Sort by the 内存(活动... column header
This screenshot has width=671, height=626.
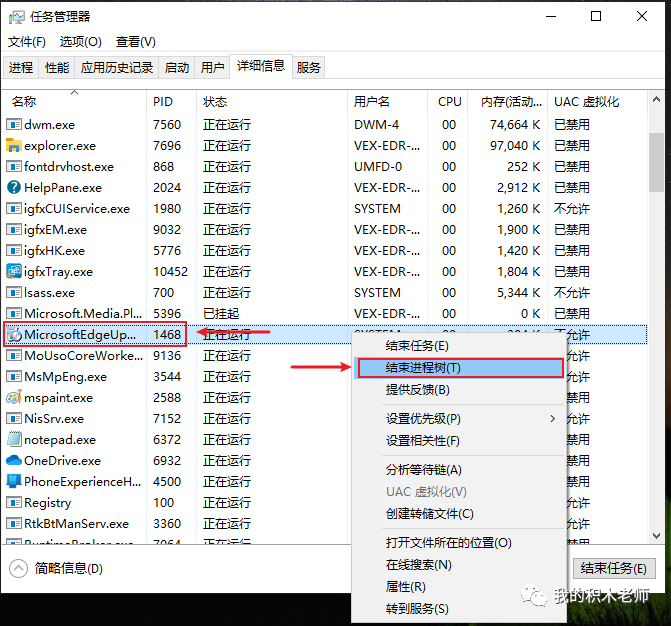(508, 101)
